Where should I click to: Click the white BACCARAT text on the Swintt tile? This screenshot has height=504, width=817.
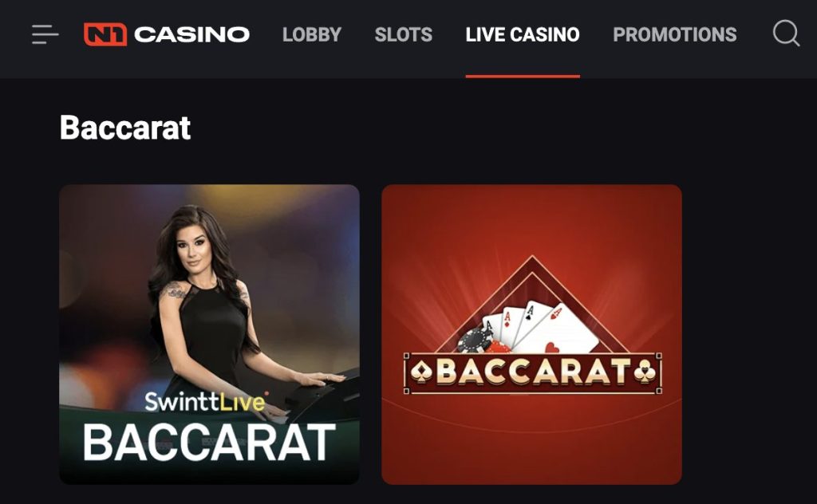(209, 443)
